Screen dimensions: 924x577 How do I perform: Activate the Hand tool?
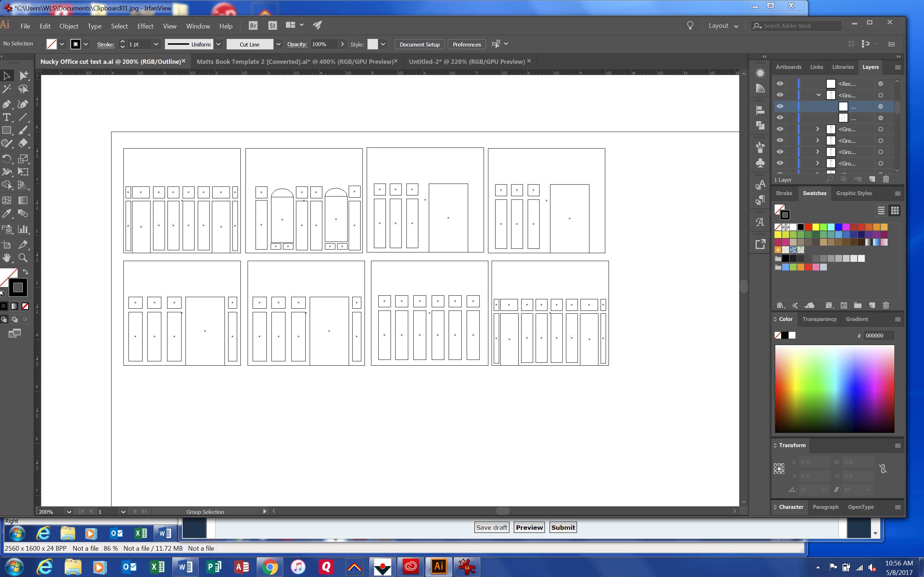coord(6,258)
